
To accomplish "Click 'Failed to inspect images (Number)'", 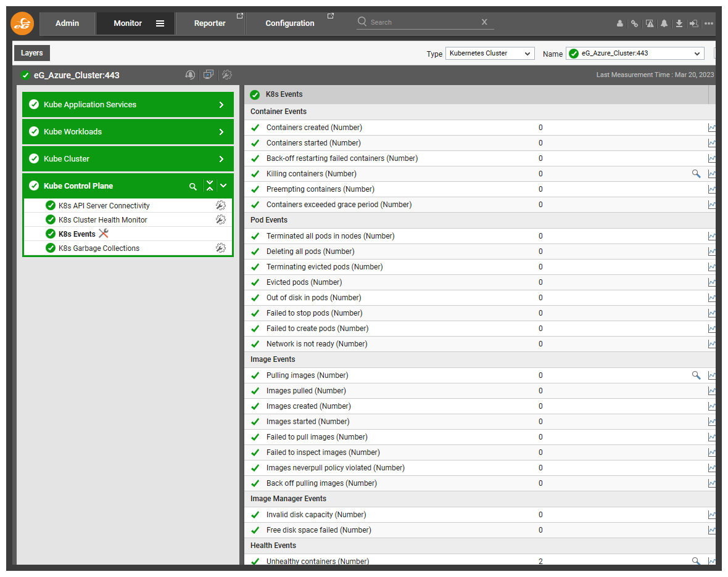I will 323,452.
